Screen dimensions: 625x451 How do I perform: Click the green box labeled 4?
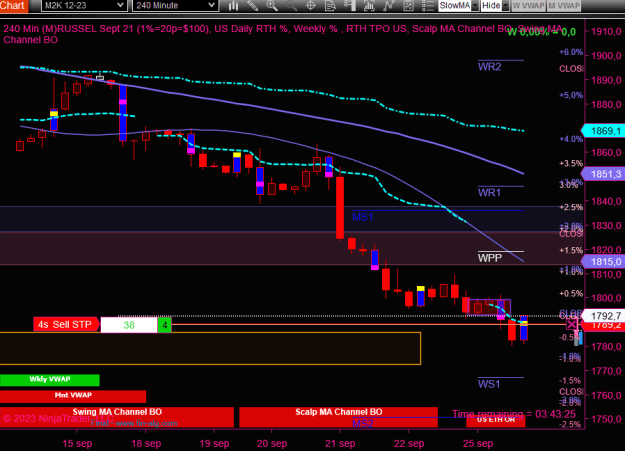click(x=165, y=325)
